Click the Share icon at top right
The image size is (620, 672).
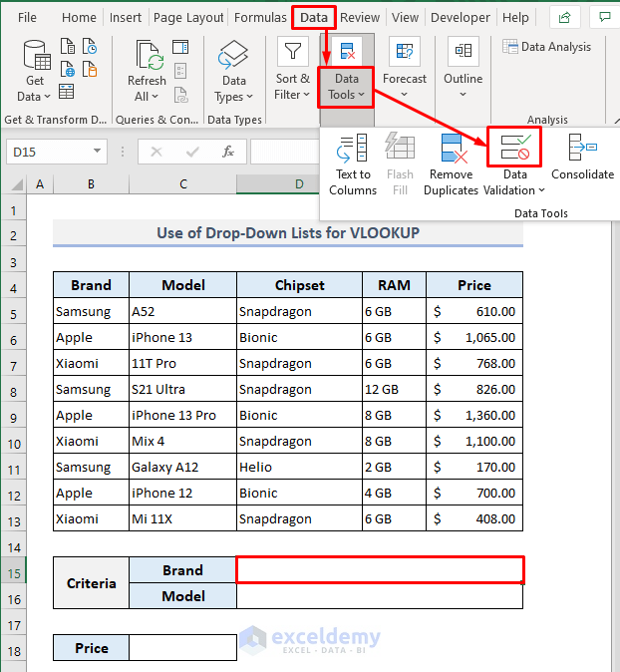tap(565, 18)
